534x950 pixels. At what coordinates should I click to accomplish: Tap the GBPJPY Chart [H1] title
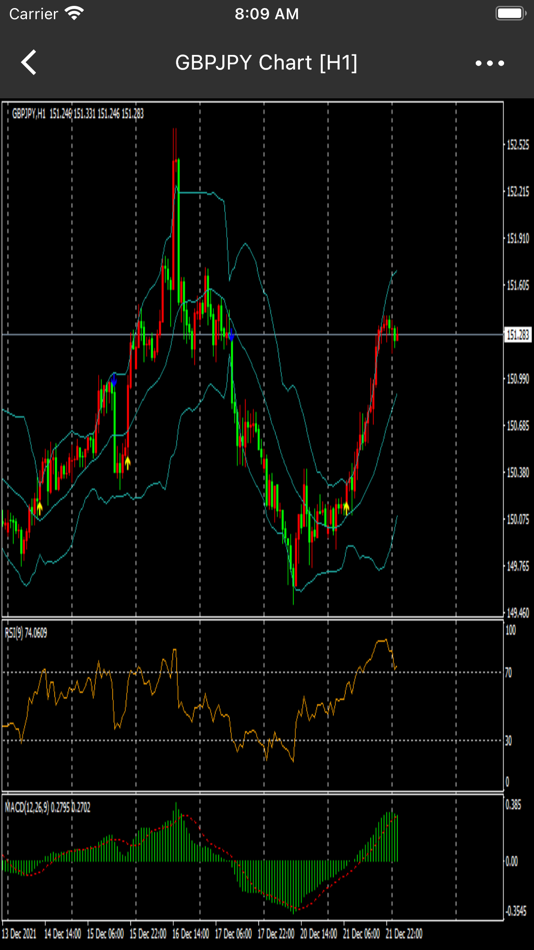coord(266,62)
